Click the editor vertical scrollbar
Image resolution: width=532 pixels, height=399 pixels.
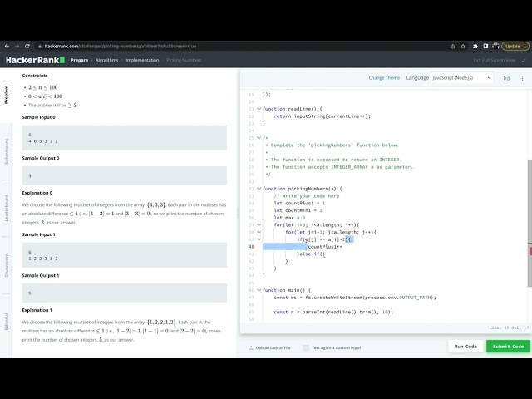click(x=530, y=224)
